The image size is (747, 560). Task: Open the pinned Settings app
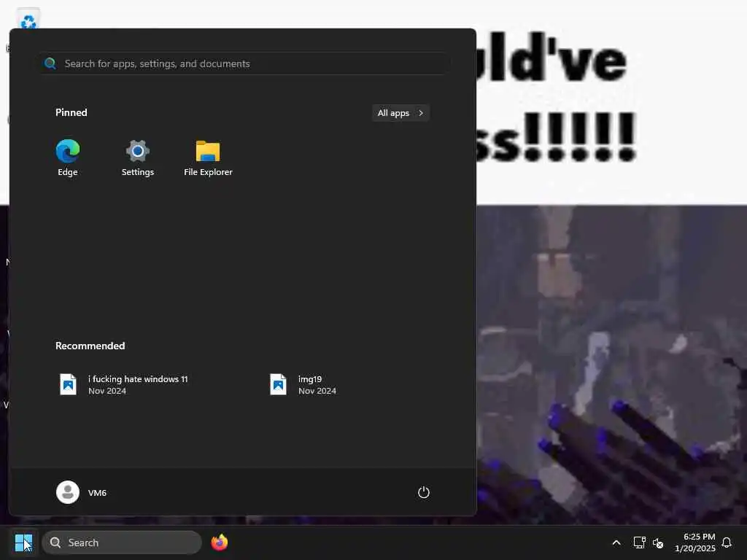point(138,157)
